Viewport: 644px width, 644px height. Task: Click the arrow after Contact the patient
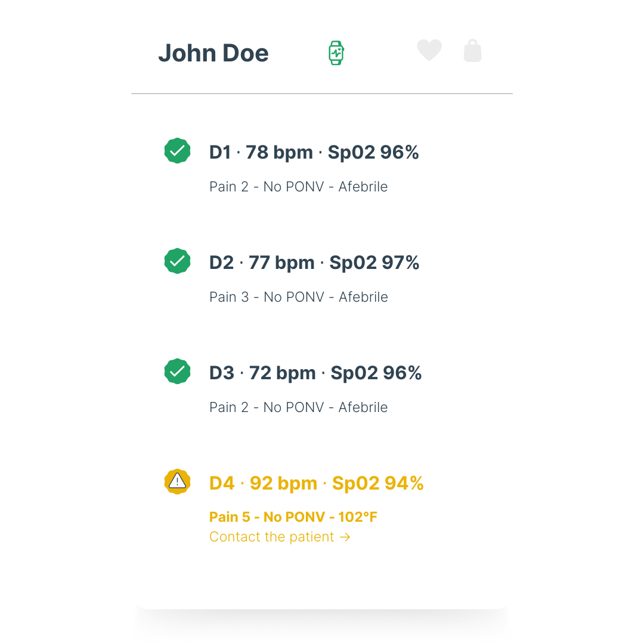coord(345,537)
